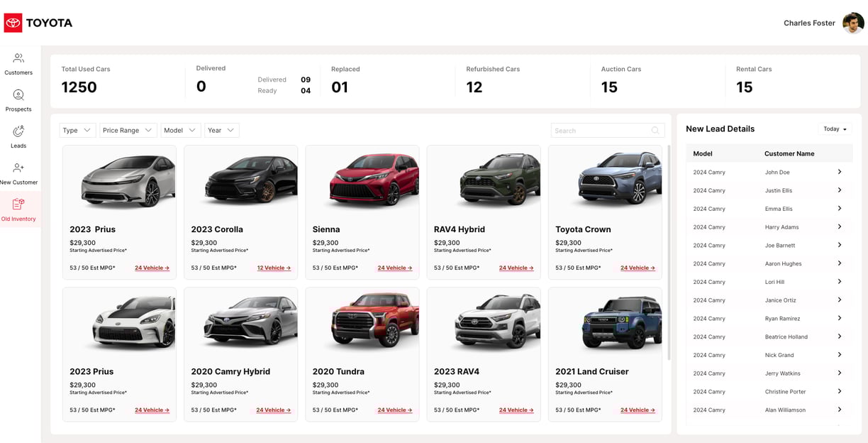Open Justin Ellis lead arrow
Screen dimensions: 868x443
pos(840,190)
